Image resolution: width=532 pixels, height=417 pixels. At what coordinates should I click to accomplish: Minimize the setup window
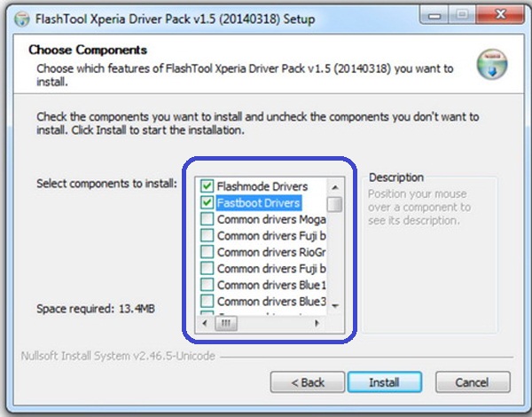pos(434,15)
